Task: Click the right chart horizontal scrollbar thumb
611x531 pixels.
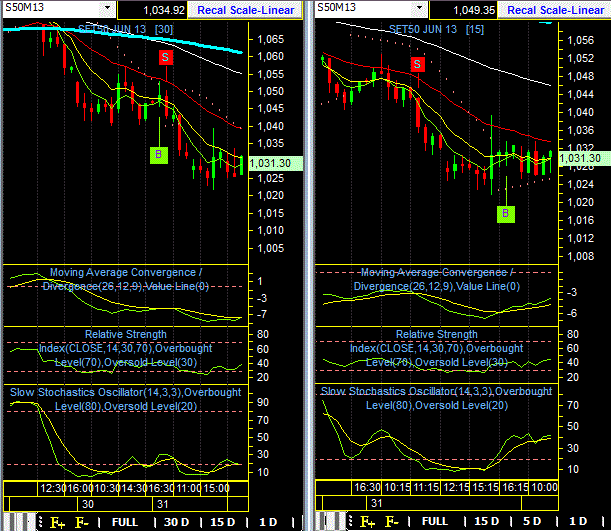Action: 331,521
